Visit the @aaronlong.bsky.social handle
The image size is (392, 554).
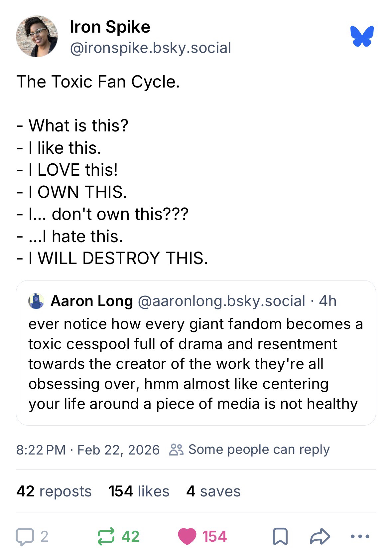point(221,301)
